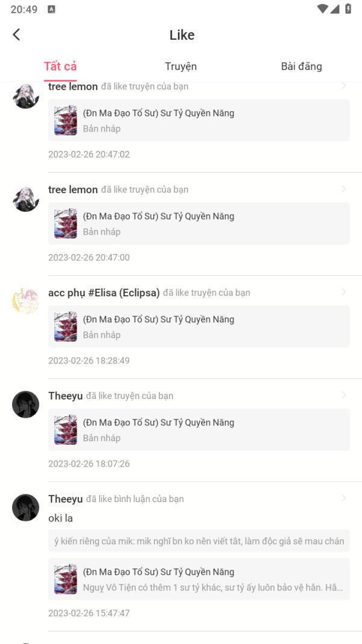
Task: Open the story card dated 20:47:02
Action: 199,120
